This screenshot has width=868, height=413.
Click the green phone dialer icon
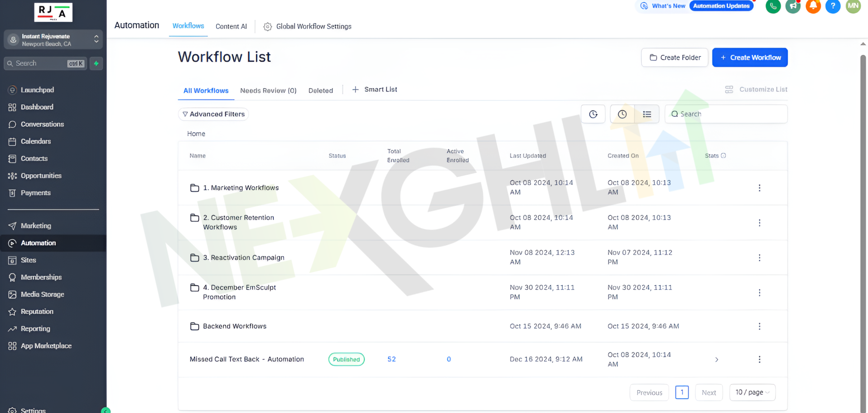773,6
